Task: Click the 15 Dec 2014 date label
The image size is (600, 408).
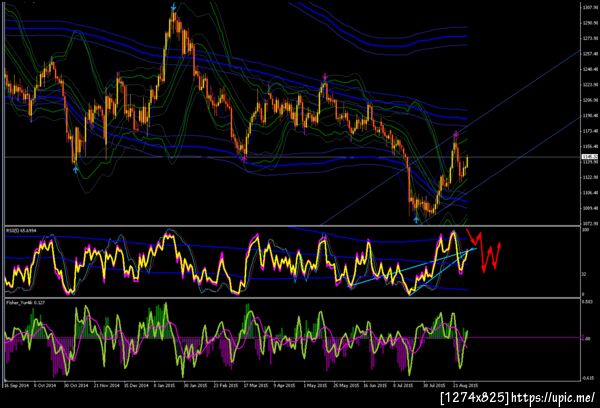Action: pos(136,385)
